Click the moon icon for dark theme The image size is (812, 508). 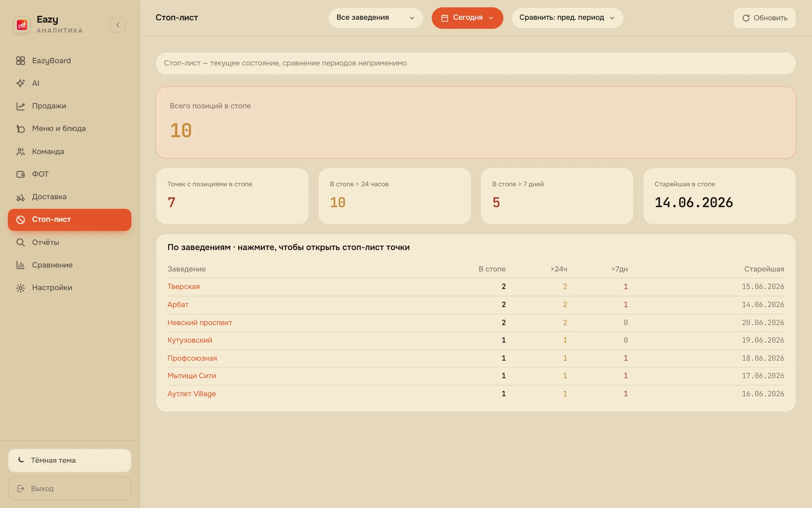pyautogui.click(x=21, y=460)
